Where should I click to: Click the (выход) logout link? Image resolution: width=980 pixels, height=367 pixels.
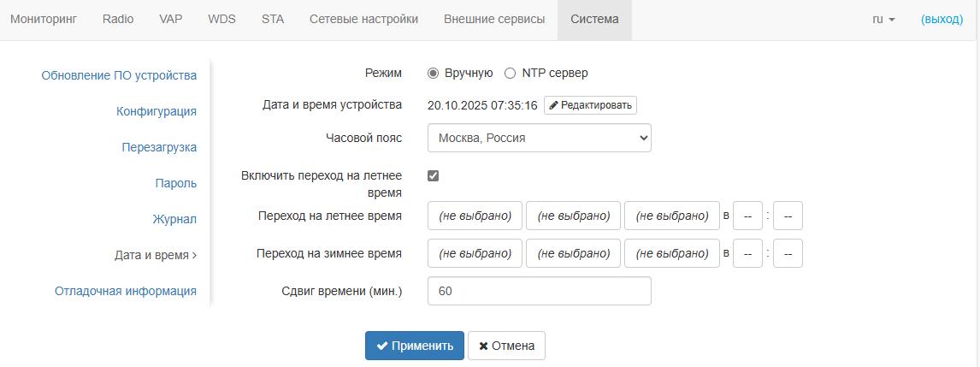[x=942, y=19]
